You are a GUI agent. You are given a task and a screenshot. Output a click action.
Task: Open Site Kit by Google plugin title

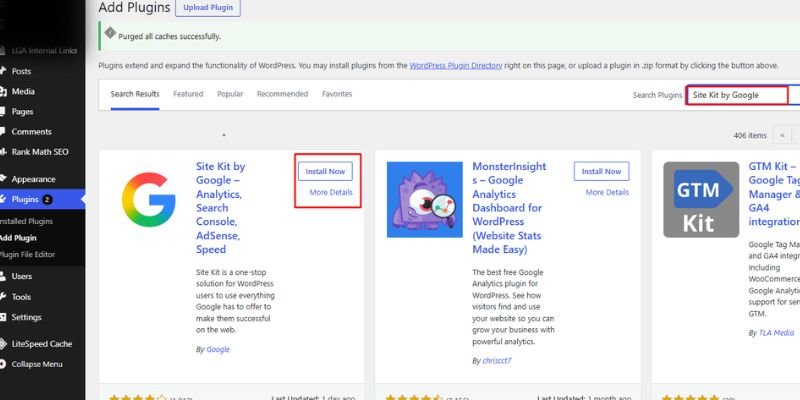tap(220, 208)
